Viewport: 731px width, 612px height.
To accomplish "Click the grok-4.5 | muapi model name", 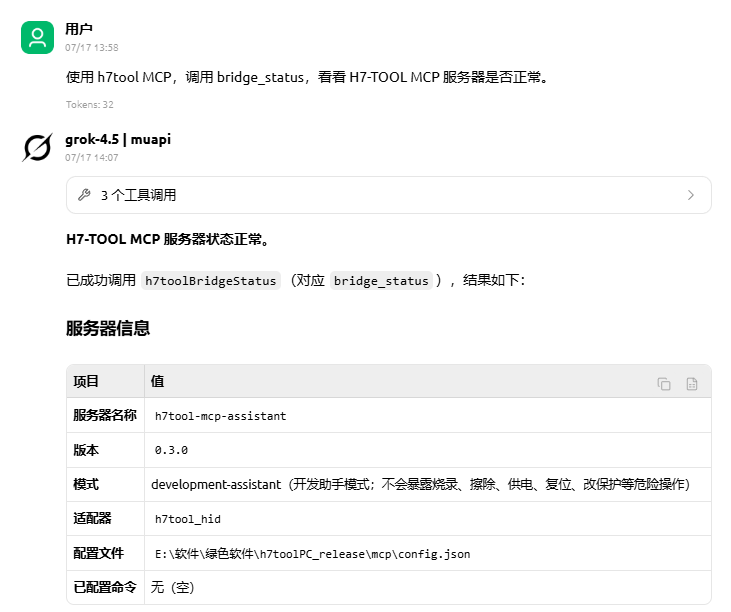I will pyautogui.click(x=118, y=139).
